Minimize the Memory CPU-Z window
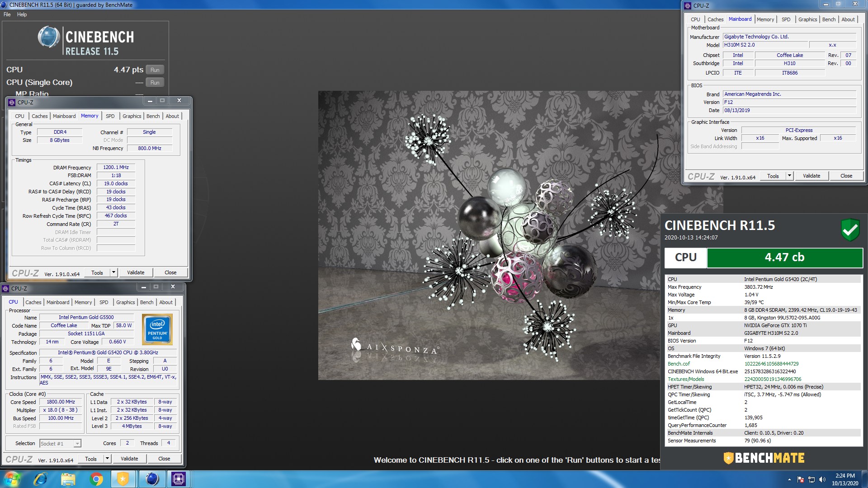Viewport: 868px width, 488px height. click(x=150, y=101)
